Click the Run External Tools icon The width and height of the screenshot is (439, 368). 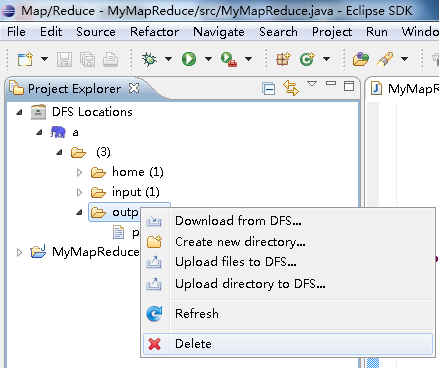pyautogui.click(x=229, y=59)
